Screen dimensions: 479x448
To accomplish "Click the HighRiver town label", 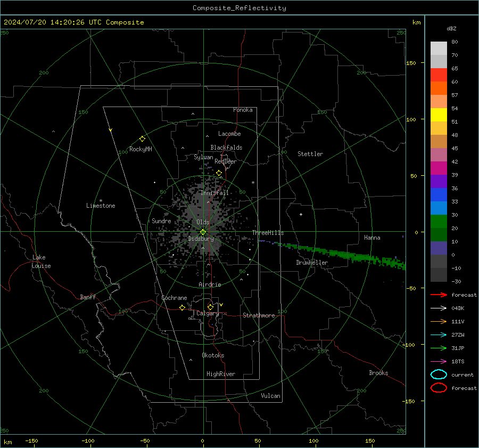I will [x=221, y=374].
